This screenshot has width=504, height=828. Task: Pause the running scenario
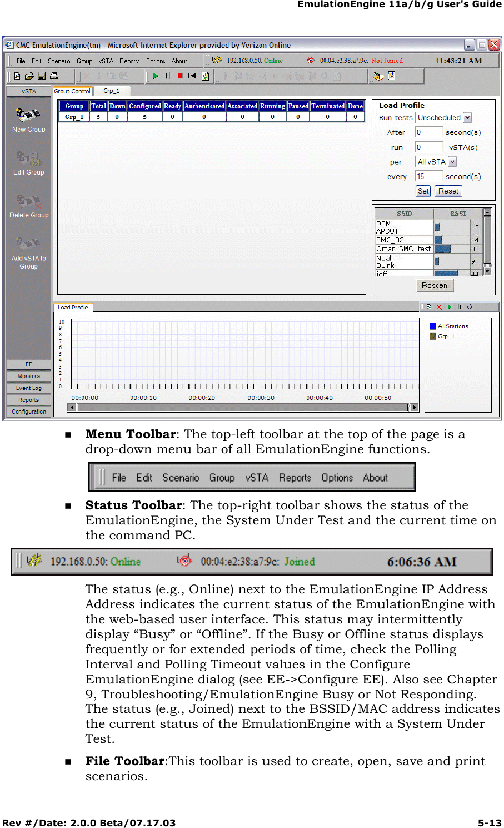(x=168, y=76)
